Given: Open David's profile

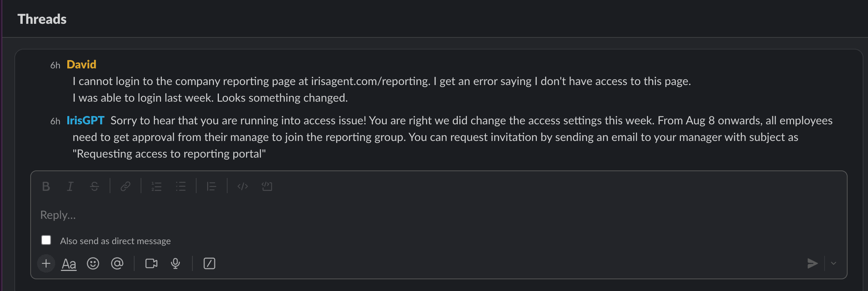Looking at the screenshot, I should click(x=81, y=64).
